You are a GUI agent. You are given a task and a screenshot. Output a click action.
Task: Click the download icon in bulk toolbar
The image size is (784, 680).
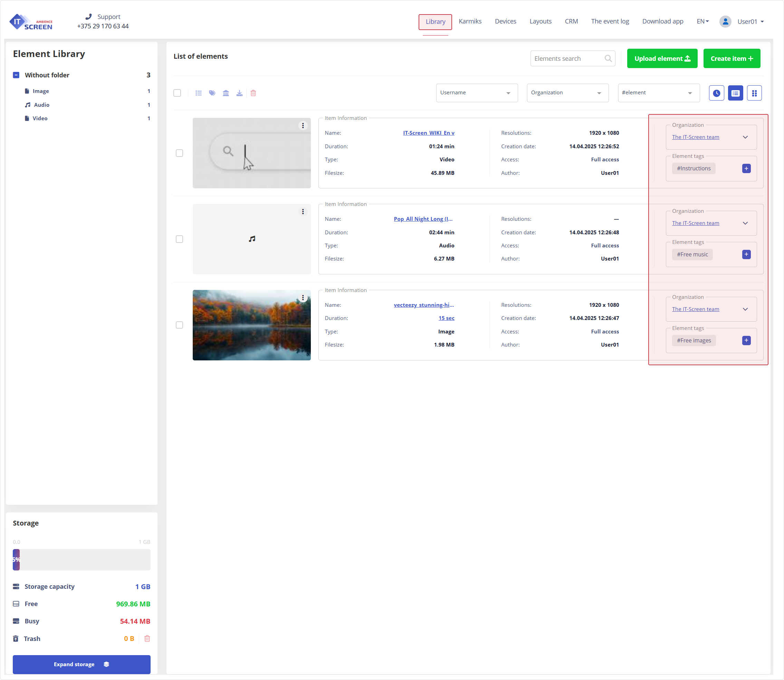[239, 93]
